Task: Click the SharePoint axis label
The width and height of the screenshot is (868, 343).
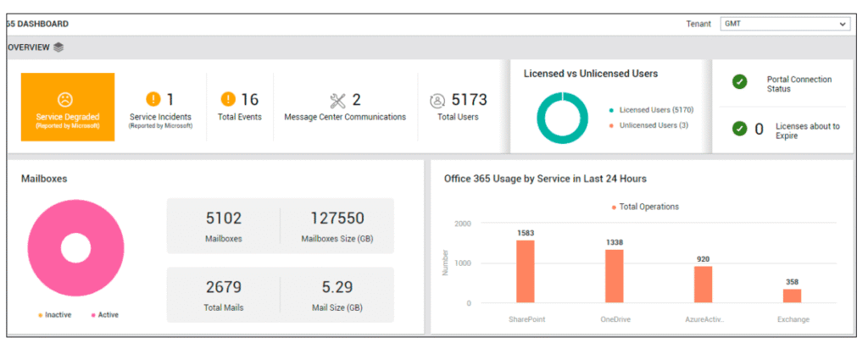Action: pos(526,320)
